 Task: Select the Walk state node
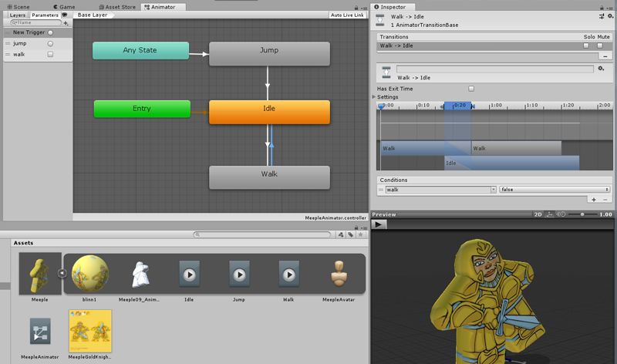pos(269,177)
